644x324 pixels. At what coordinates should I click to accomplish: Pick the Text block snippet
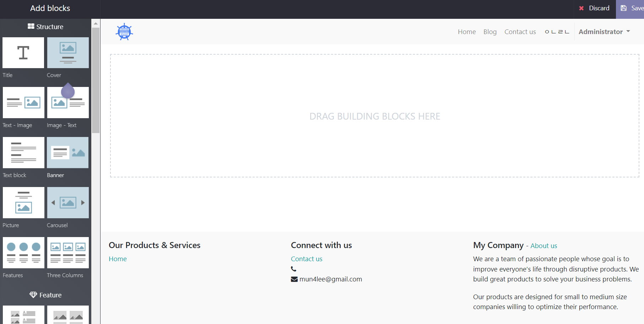tap(23, 153)
